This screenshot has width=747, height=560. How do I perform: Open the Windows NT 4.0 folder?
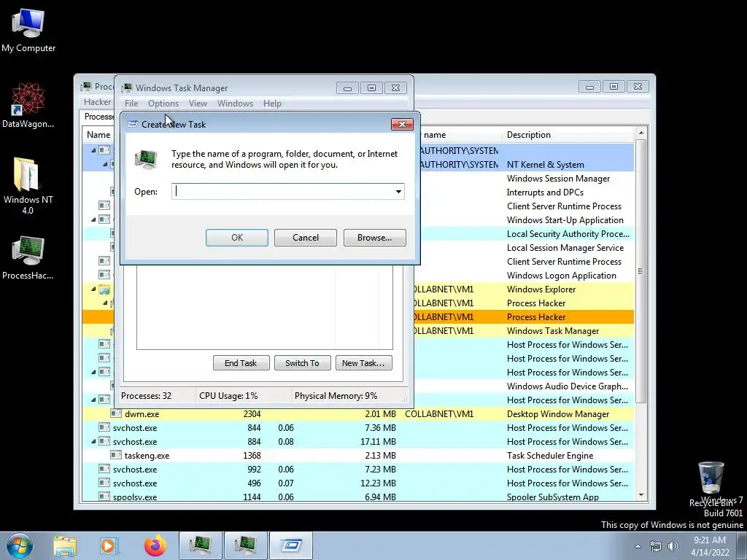(x=28, y=186)
